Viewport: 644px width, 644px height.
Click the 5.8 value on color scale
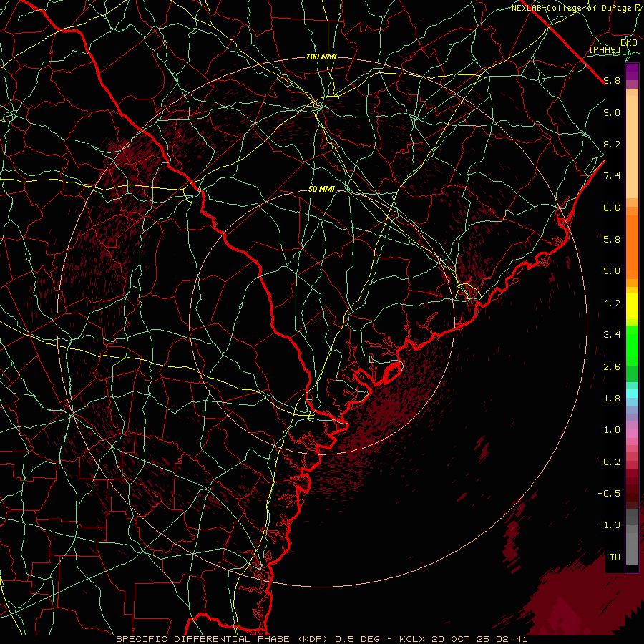[612, 239]
